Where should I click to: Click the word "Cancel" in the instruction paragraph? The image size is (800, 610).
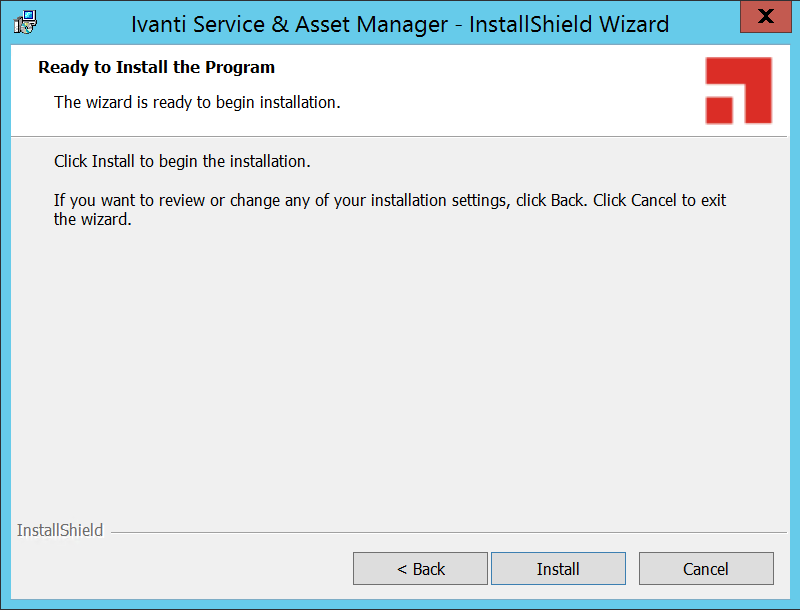tap(654, 201)
